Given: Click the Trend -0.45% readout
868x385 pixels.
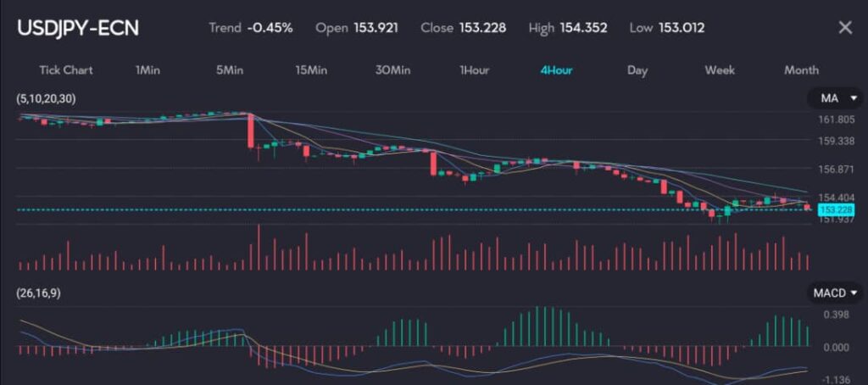Looking at the screenshot, I should (x=251, y=27).
